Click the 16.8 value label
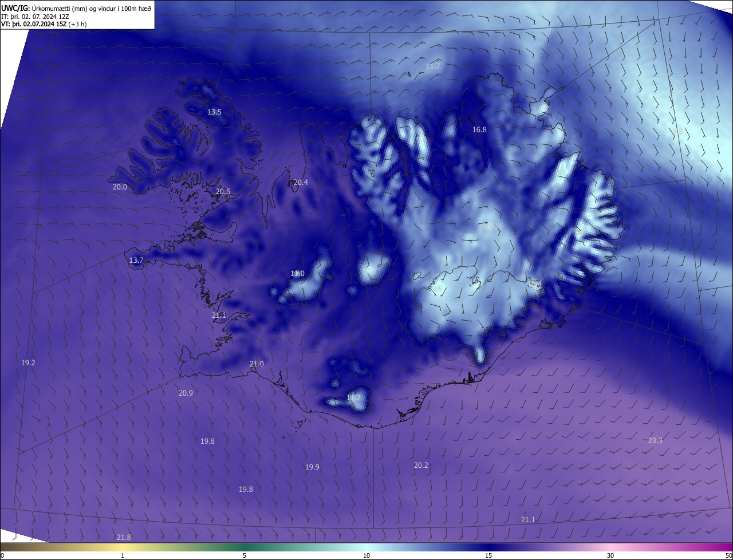Viewport: 733px width, 560px height. click(479, 130)
